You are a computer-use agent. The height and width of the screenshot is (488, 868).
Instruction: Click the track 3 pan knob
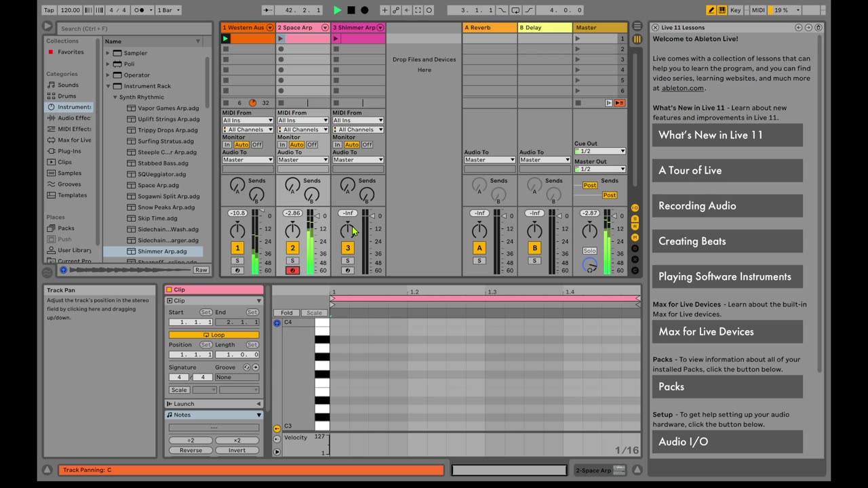pos(348,230)
